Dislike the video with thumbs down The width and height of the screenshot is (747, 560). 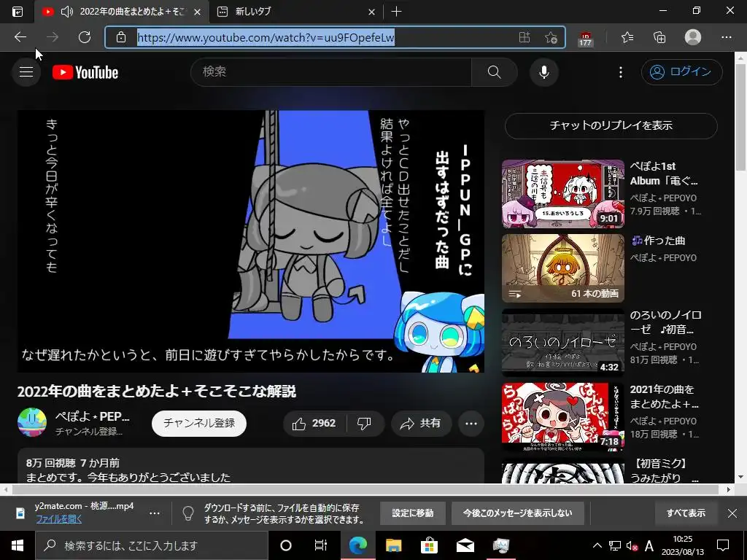pyautogui.click(x=365, y=424)
